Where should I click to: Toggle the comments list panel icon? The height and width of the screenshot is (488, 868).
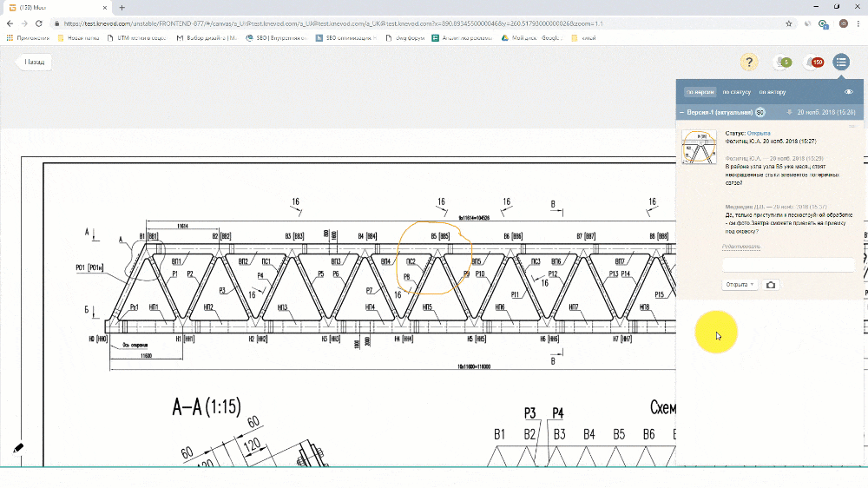click(841, 62)
